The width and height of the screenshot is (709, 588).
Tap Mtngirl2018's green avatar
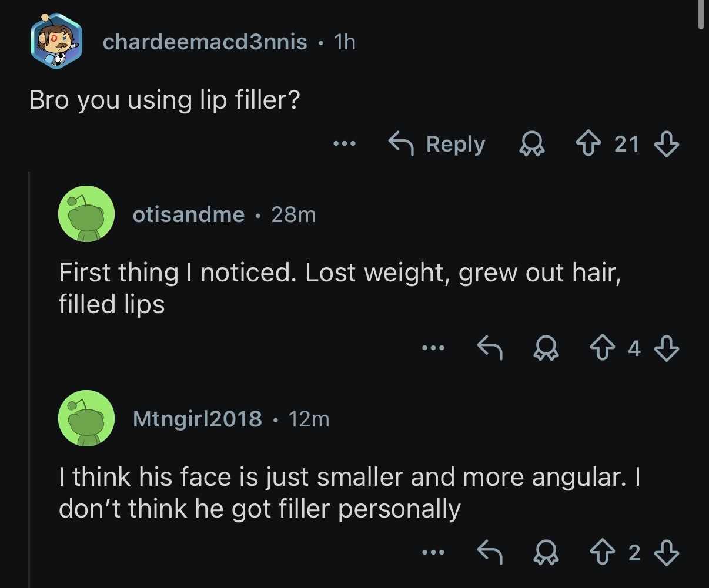tap(86, 418)
